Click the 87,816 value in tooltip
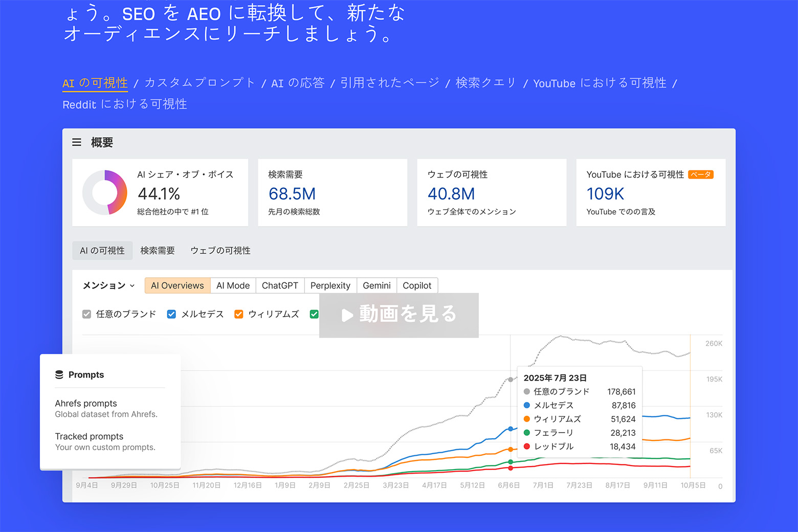 [624, 405]
